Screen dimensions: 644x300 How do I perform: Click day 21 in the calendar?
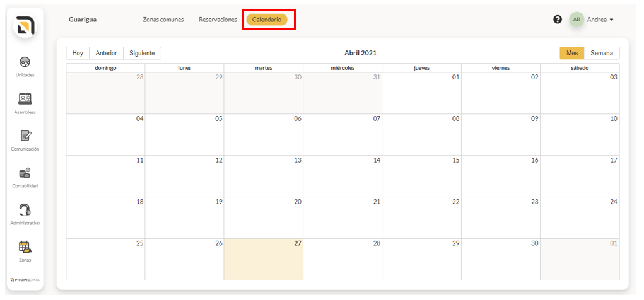[342, 217]
